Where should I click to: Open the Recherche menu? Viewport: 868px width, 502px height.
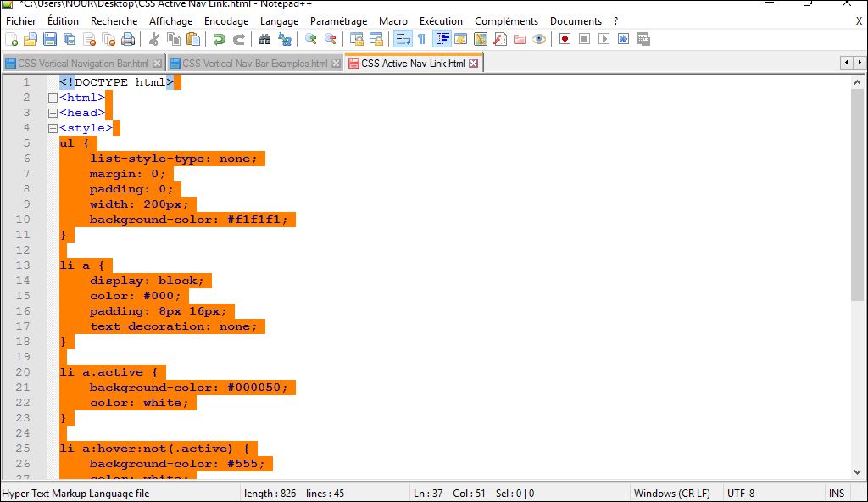[x=114, y=21]
